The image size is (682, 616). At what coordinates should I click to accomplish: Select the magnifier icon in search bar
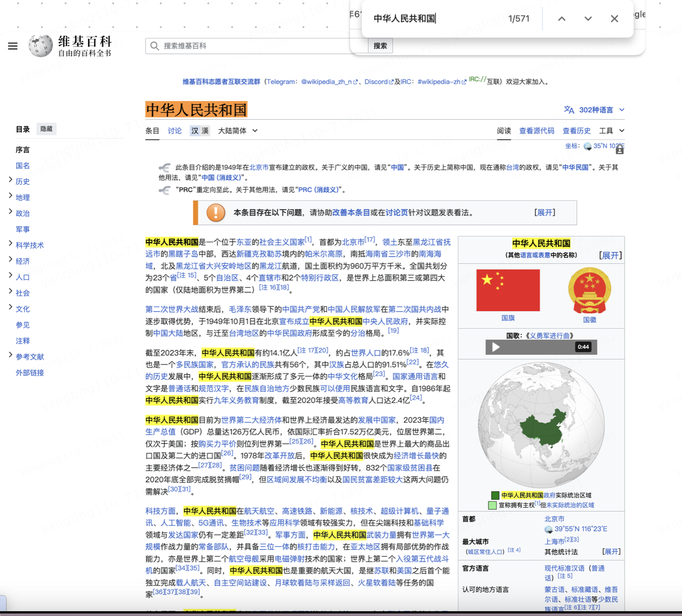(x=155, y=46)
